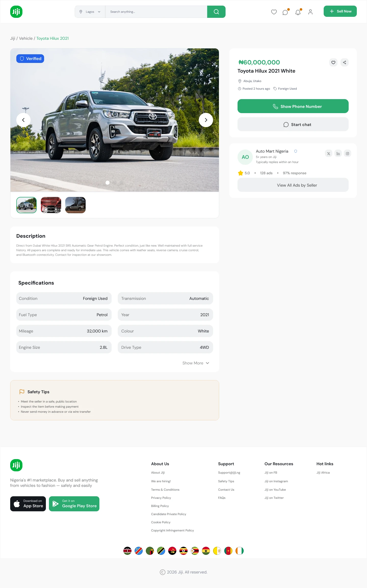Go to Vehicle breadcrumb category
This screenshot has height=588, width=367.
[x=26, y=38]
